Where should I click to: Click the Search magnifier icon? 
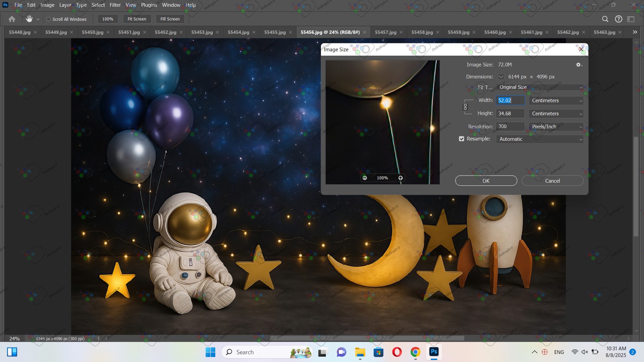pyautogui.click(x=605, y=19)
